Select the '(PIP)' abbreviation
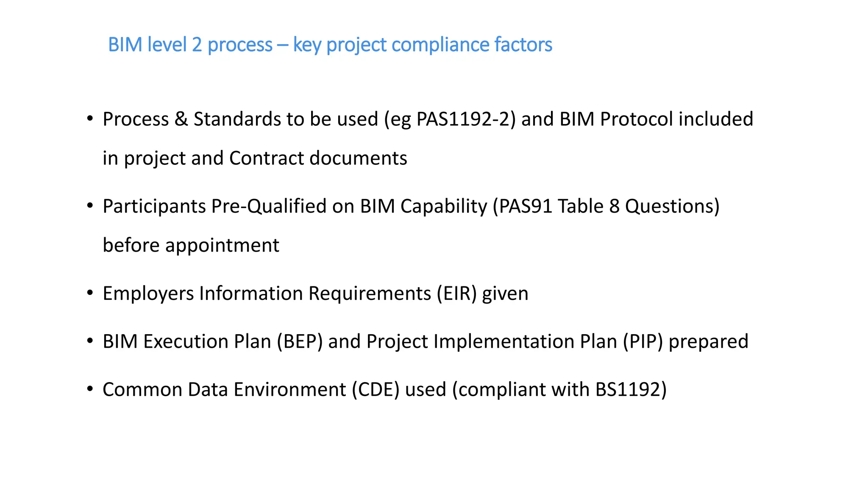This screenshot has height=488, width=868. coord(643,341)
